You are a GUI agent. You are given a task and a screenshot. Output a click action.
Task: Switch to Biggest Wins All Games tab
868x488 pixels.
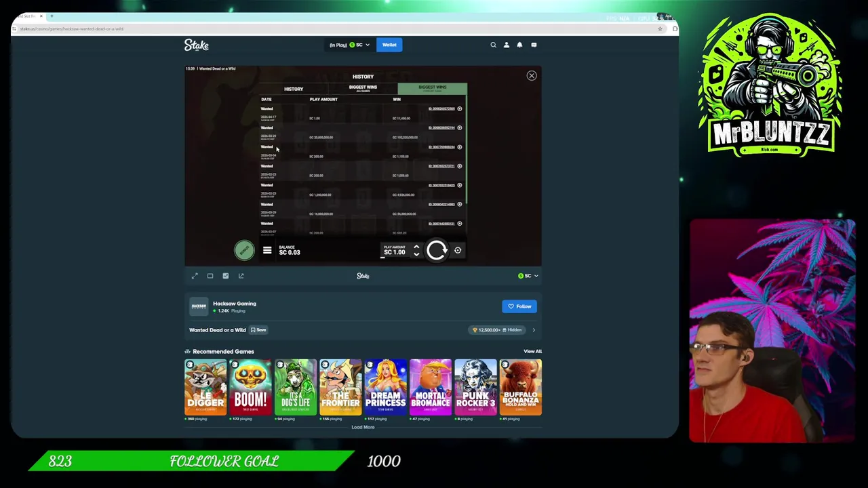[x=363, y=89]
